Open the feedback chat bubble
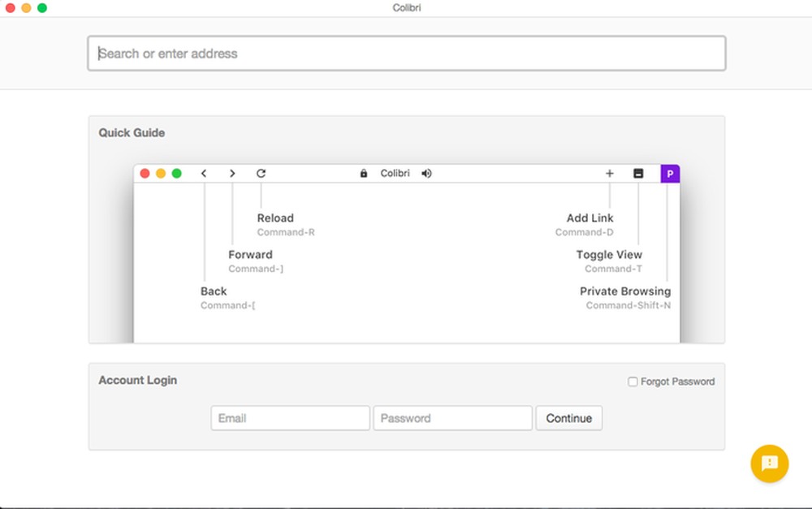Screen dimensions: 812x509 [x=769, y=464]
